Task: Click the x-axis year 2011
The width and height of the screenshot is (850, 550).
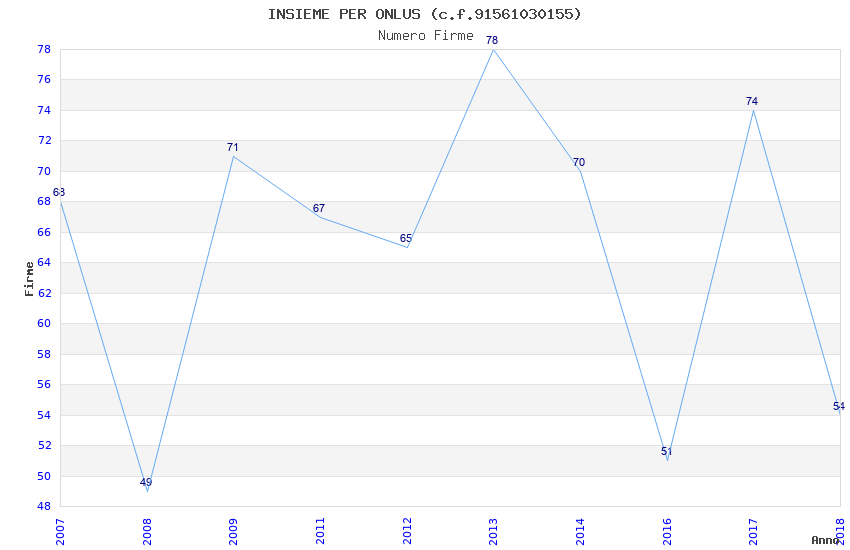Action: pos(320,532)
